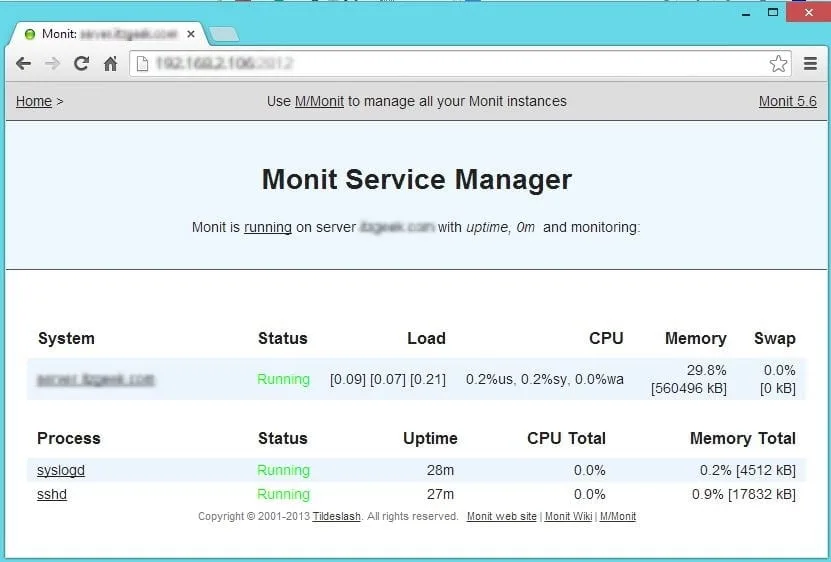Screen dimensions: 831x562
Task: Click memory value 29.8% [560496 kB]
Action: point(689,379)
